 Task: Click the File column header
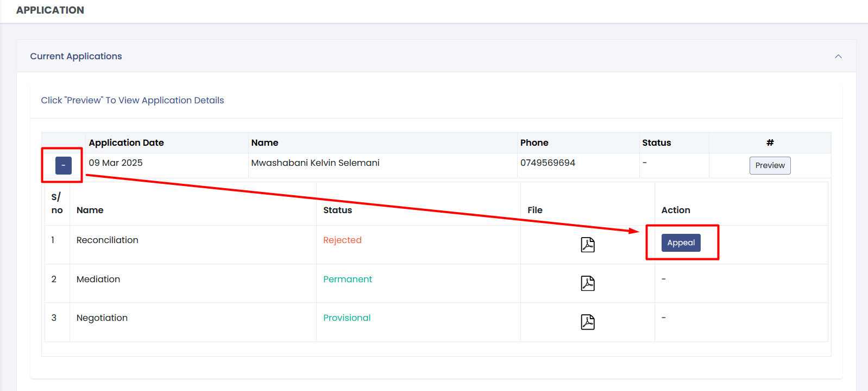tap(534, 210)
